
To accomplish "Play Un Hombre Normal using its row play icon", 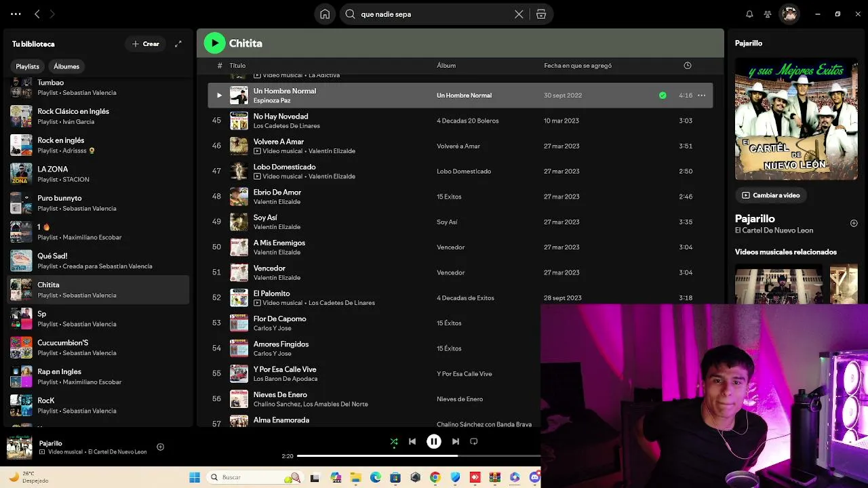I will point(219,96).
